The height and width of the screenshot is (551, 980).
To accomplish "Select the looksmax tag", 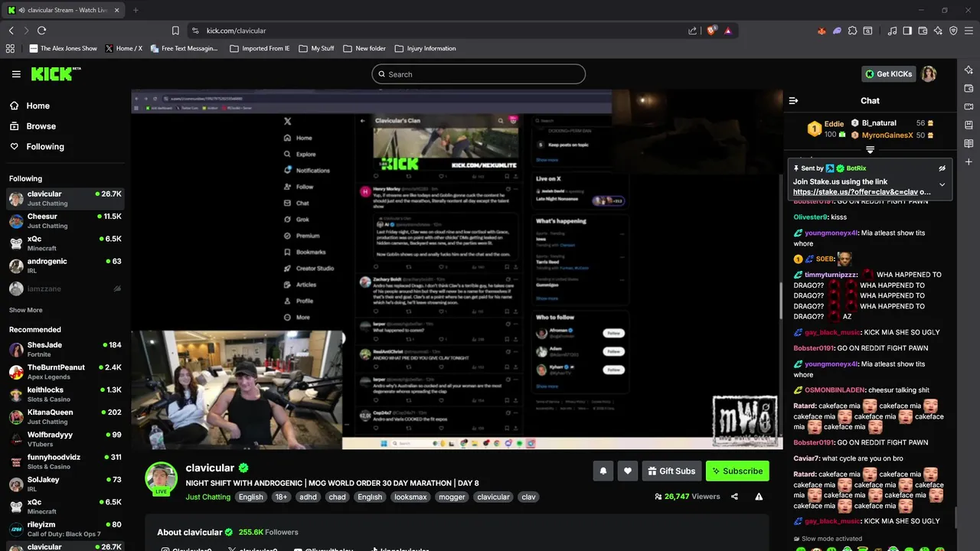I will [410, 497].
